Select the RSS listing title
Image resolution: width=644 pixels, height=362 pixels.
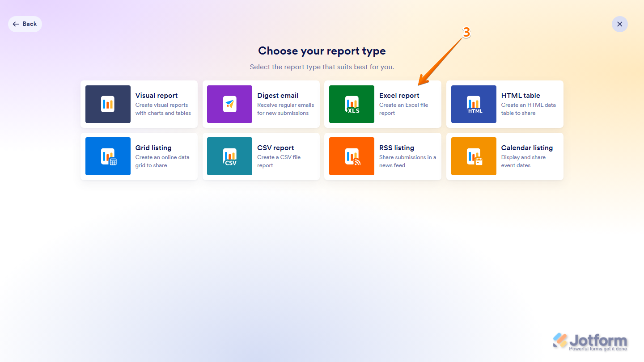[397, 148]
